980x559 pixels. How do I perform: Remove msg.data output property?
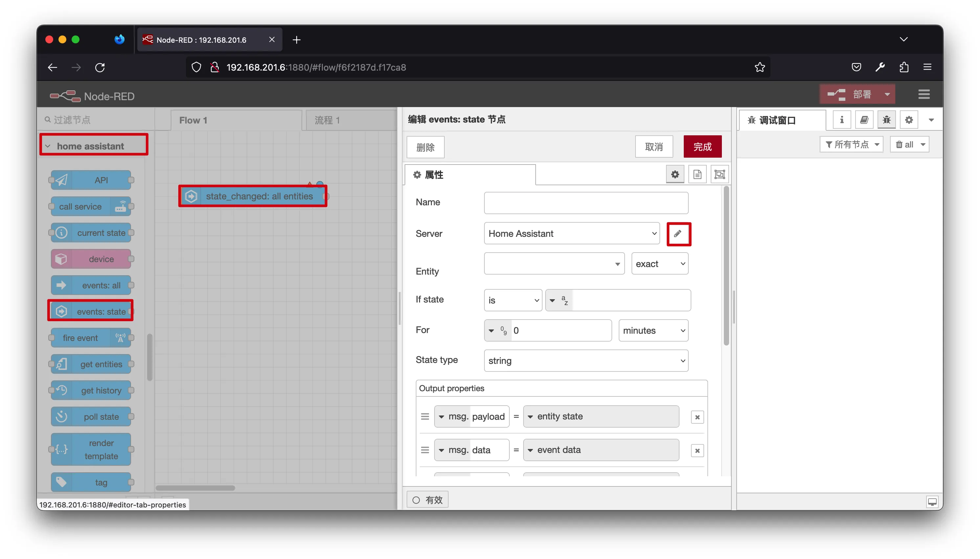(697, 450)
